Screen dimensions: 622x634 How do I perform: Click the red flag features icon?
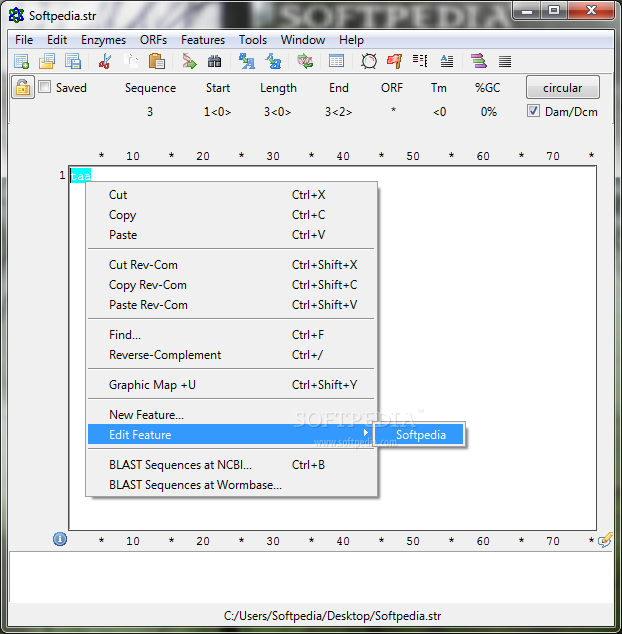(394, 61)
